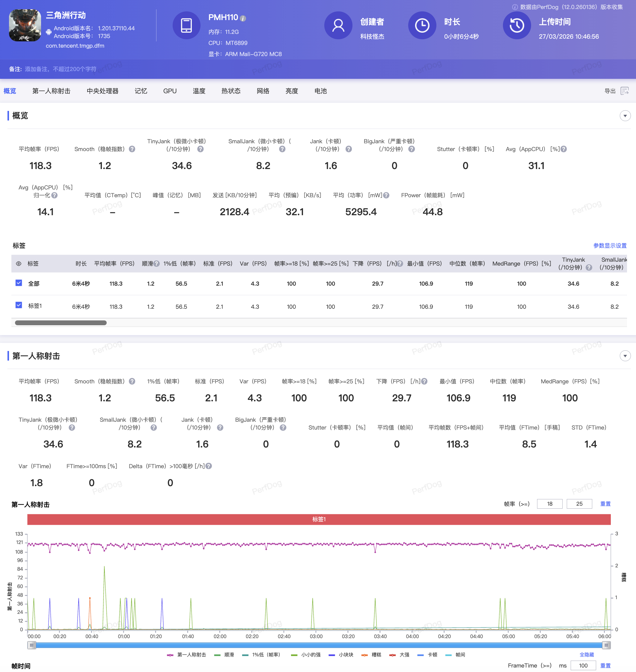Viewport: 636px width, 672px height.
Task: Collapse the 第一人称射击 section arrow
Action: [625, 356]
